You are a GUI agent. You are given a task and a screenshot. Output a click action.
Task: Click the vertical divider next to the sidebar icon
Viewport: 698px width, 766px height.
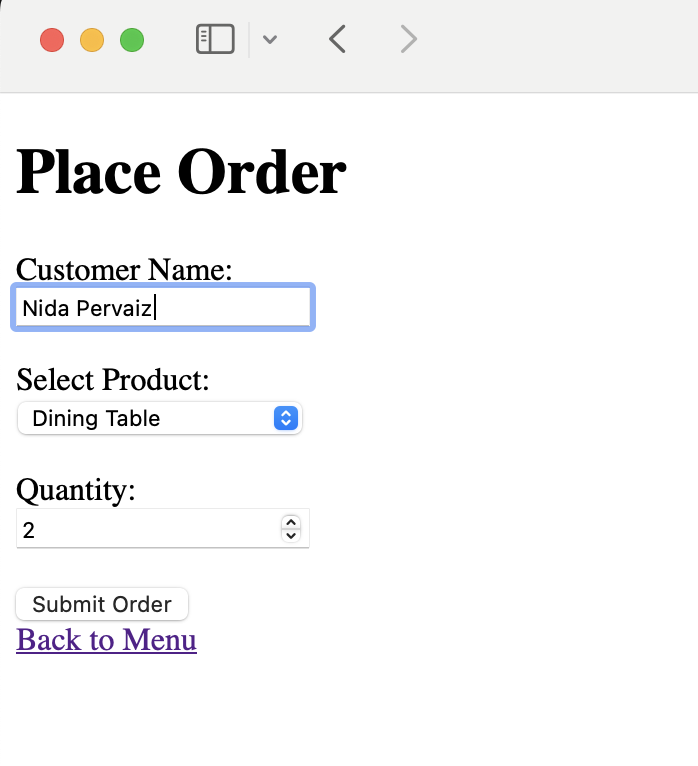point(249,40)
